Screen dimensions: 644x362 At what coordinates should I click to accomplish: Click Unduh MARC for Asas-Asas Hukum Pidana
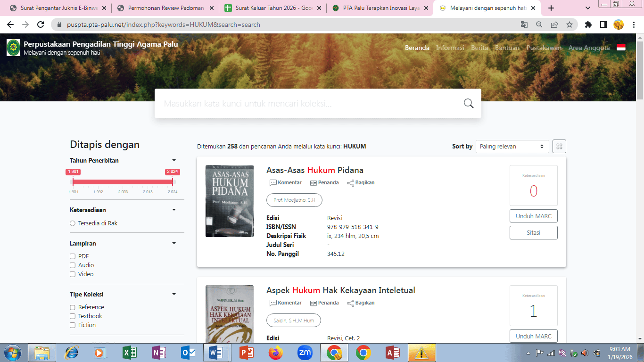pos(533,216)
